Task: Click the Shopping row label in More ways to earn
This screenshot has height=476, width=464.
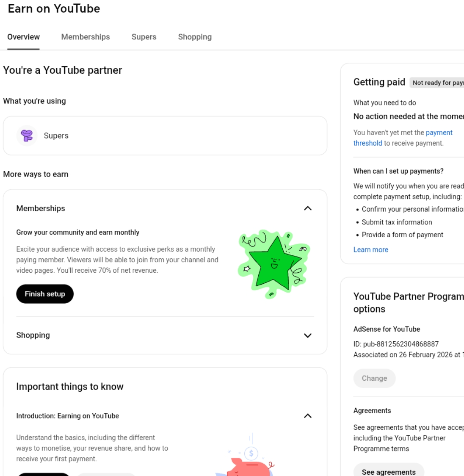Action: click(x=33, y=335)
